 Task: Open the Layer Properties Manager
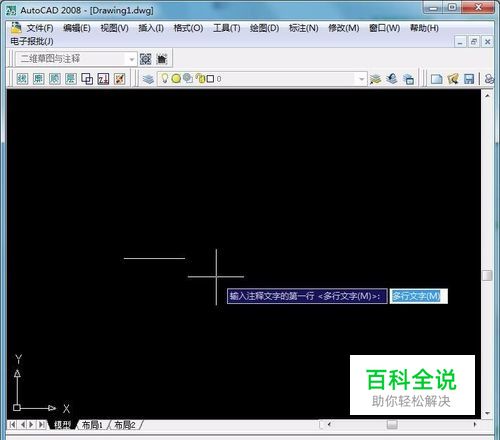click(148, 79)
